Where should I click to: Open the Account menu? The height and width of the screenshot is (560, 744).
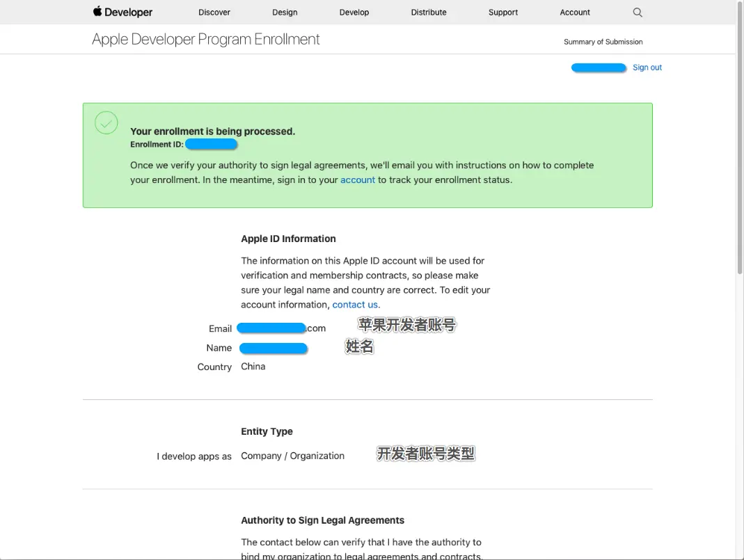[x=575, y=13]
